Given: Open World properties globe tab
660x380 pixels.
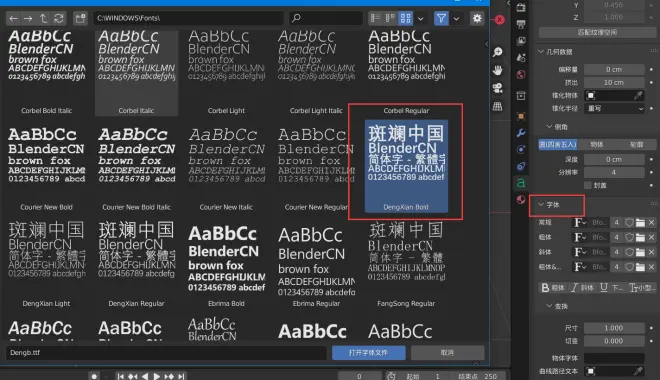Looking at the screenshot, I should [x=521, y=74].
